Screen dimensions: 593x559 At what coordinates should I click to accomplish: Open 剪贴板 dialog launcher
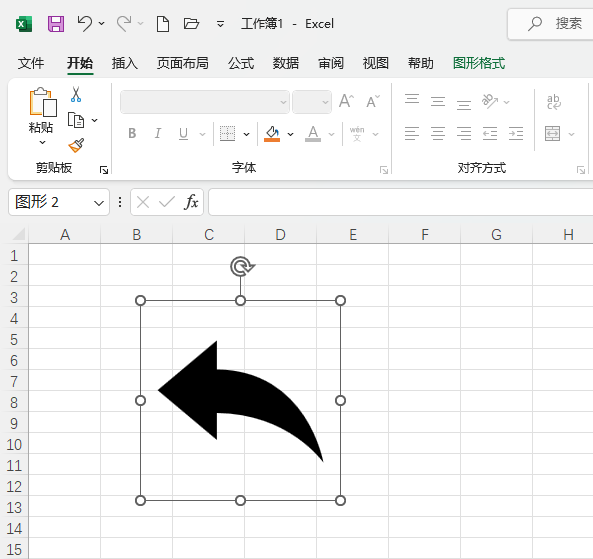coord(104,170)
